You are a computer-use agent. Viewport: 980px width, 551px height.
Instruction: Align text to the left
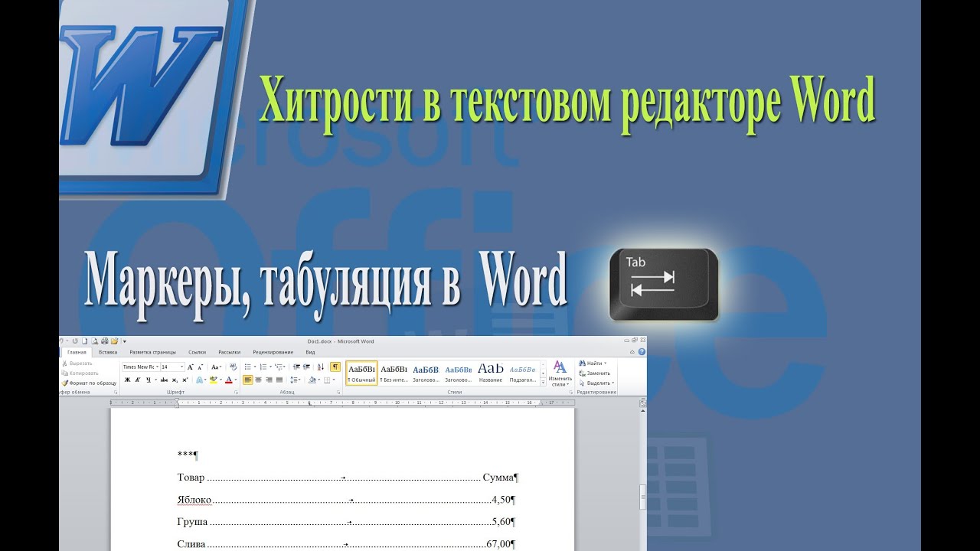[247, 380]
